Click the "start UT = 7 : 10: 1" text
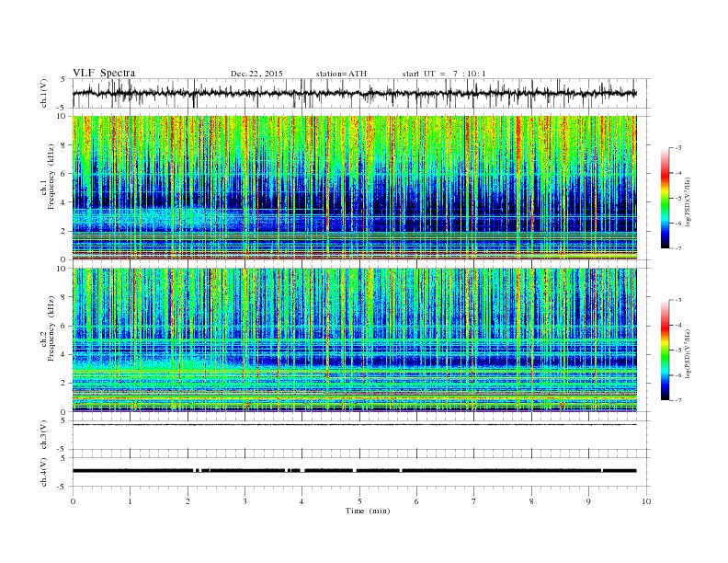Screen dimensions: 728x563 pyautogui.click(x=444, y=74)
